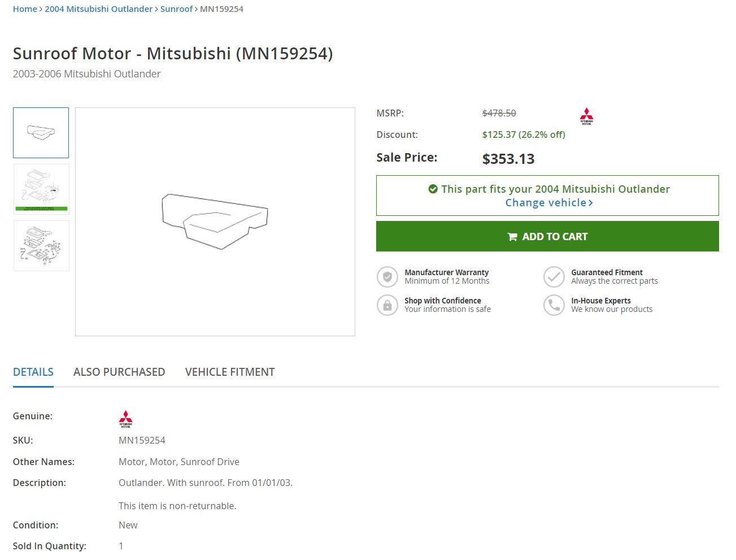Image resolution: width=736 pixels, height=560 pixels.
Task: Select the second diagram thumbnail
Action: coord(41,189)
